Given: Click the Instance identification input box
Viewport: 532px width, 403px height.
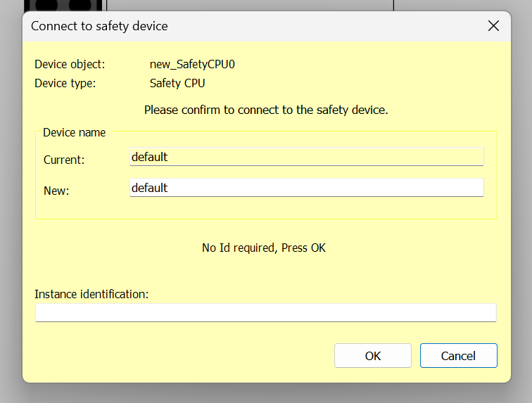Looking at the screenshot, I should click(266, 312).
